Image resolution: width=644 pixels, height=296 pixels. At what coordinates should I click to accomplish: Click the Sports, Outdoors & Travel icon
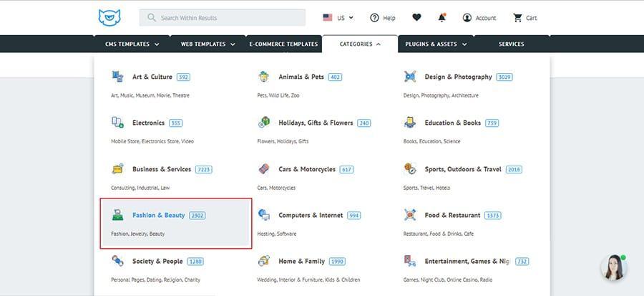pyautogui.click(x=410, y=169)
